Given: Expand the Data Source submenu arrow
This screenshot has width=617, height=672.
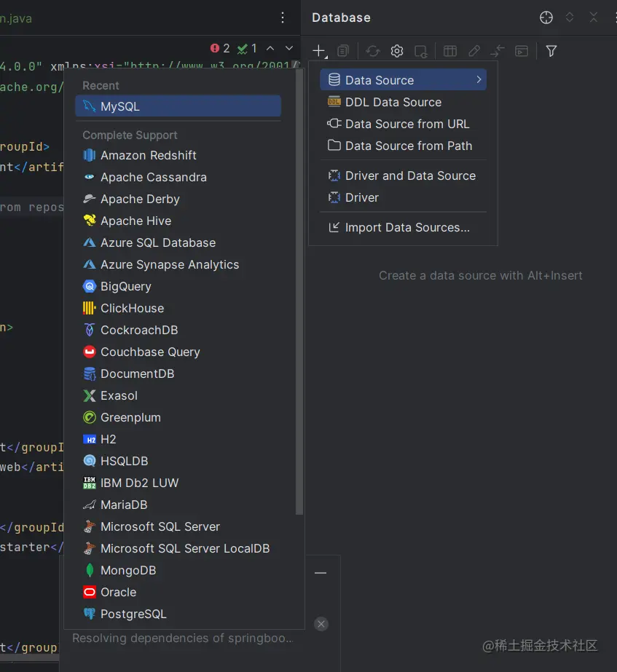Looking at the screenshot, I should [479, 79].
